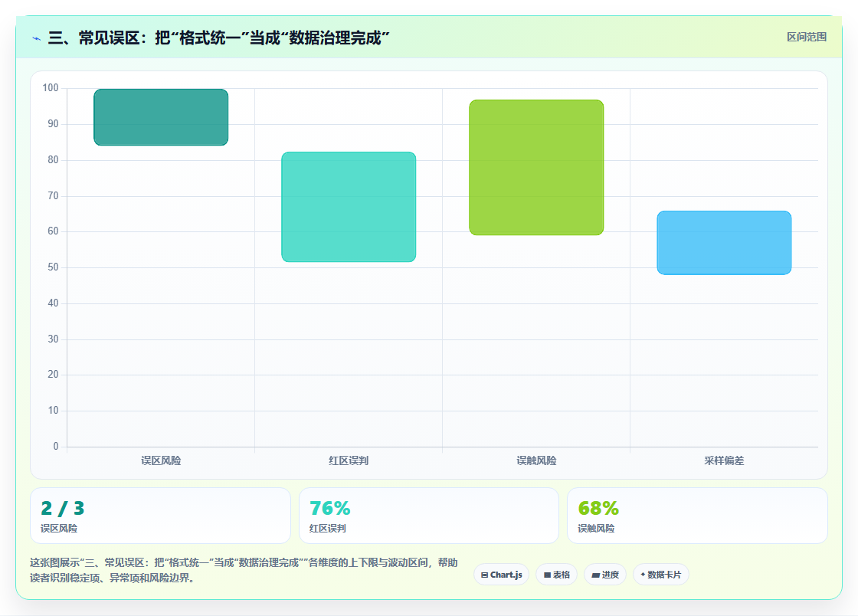The width and height of the screenshot is (858, 616).
Task: Click the 表格 tag chip
Action: 556,575
